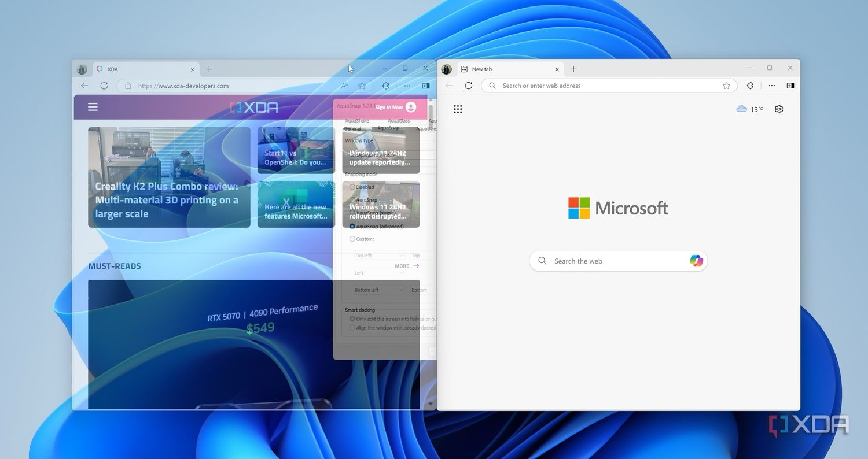Open the RTX 5070 must-read image
Viewport: 868px width, 459px height.
click(254, 345)
